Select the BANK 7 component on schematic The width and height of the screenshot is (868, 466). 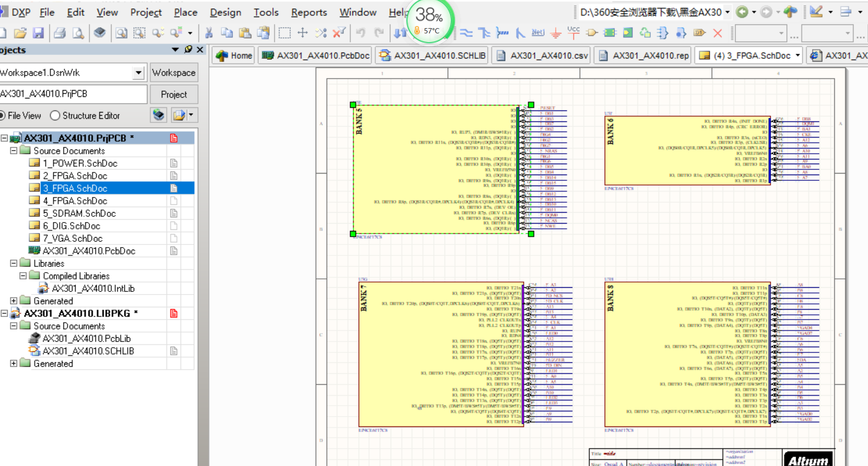pyautogui.click(x=442, y=354)
